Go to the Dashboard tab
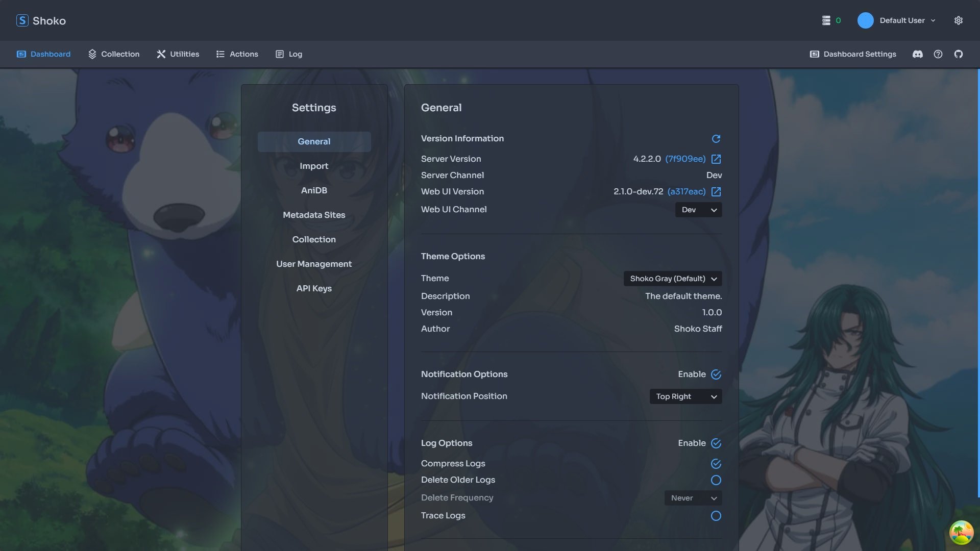The height and width of the screenshot is (551, 980). 43,54
